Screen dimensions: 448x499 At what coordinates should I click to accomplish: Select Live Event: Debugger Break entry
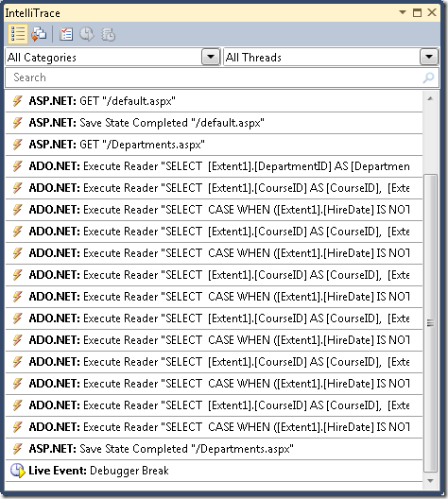pyautogui.click(x=214, y=471)
